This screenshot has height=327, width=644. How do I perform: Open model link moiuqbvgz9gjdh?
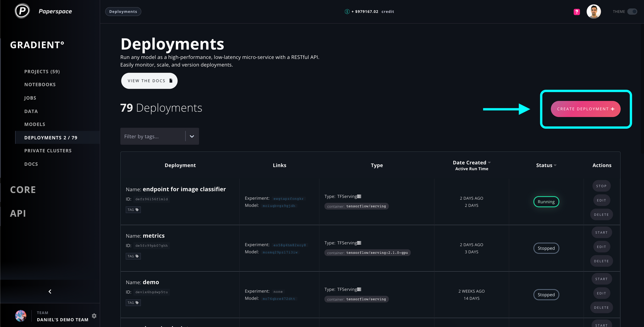click(279, 206)
